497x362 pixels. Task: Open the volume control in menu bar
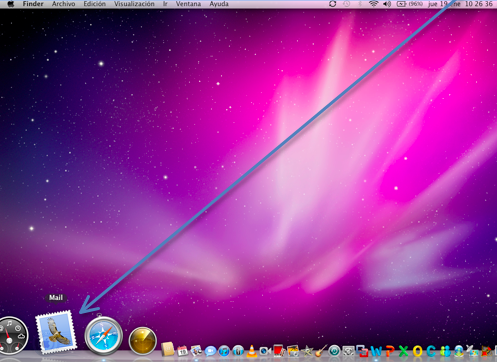(x=387, y=4)
